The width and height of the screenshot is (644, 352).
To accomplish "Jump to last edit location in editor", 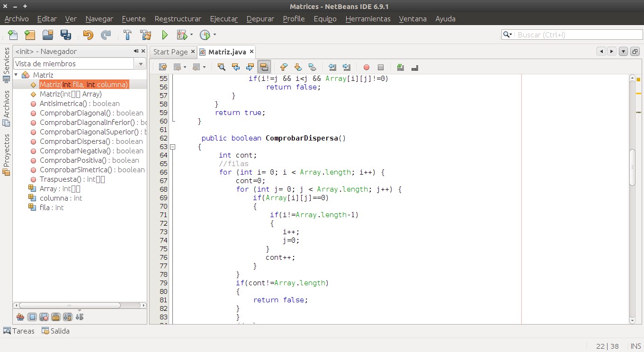I will pos(162,67).
